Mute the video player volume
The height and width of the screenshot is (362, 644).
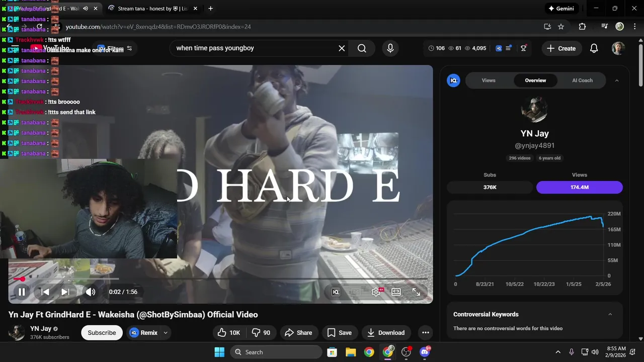[x=91, y=292]
